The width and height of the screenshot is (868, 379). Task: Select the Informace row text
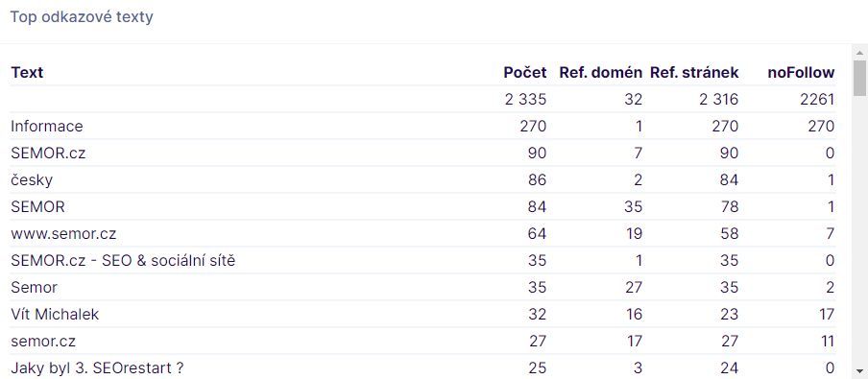click(x=47, y=126)
